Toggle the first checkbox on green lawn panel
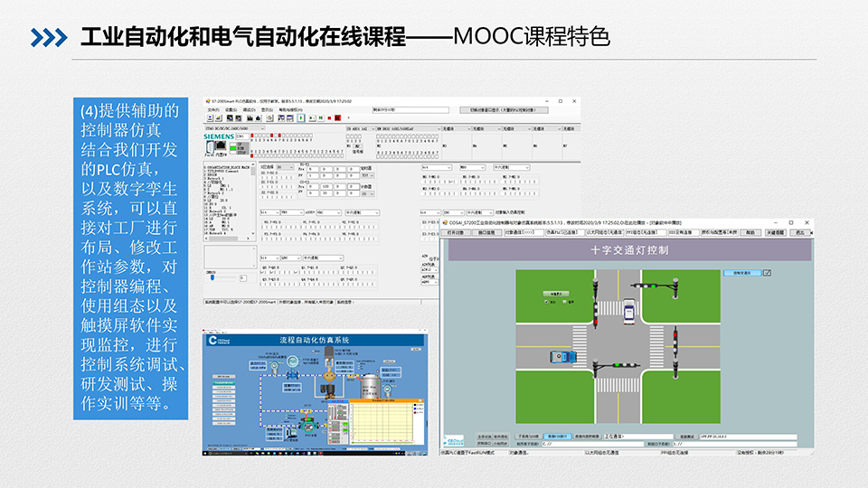 point(546,300)
